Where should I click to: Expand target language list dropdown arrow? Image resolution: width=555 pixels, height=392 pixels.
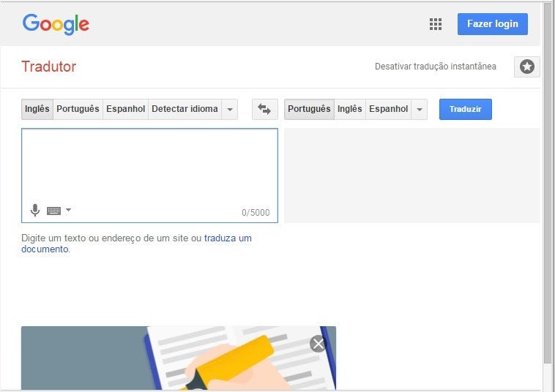pyautogui.click(x=420, y=109)
